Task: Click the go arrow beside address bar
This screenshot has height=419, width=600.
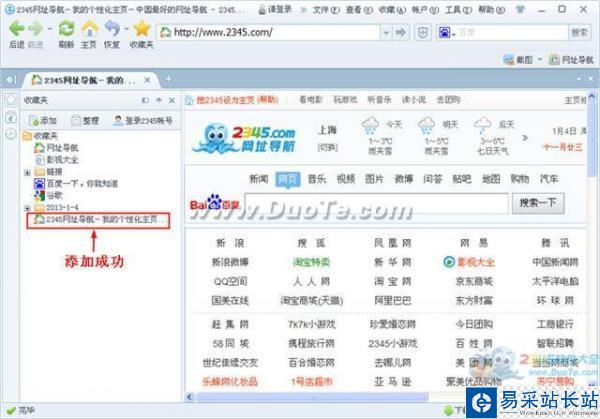Action: 401,33
